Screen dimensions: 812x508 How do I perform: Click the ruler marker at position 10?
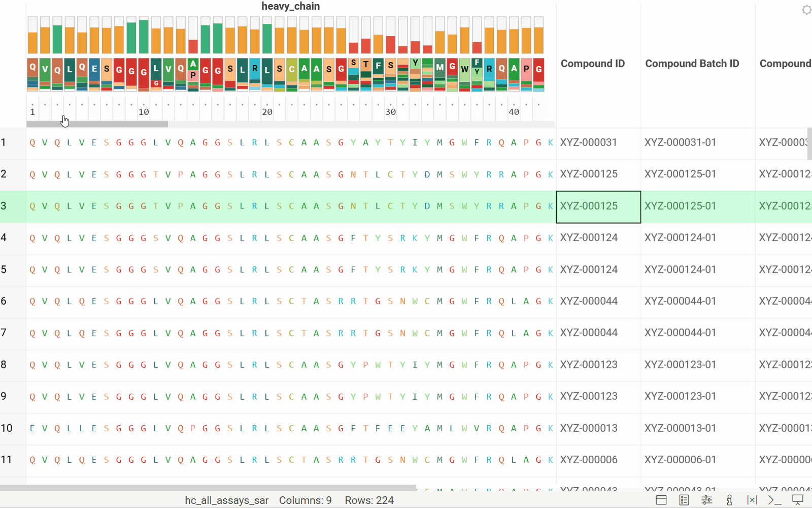pos(144,111)
